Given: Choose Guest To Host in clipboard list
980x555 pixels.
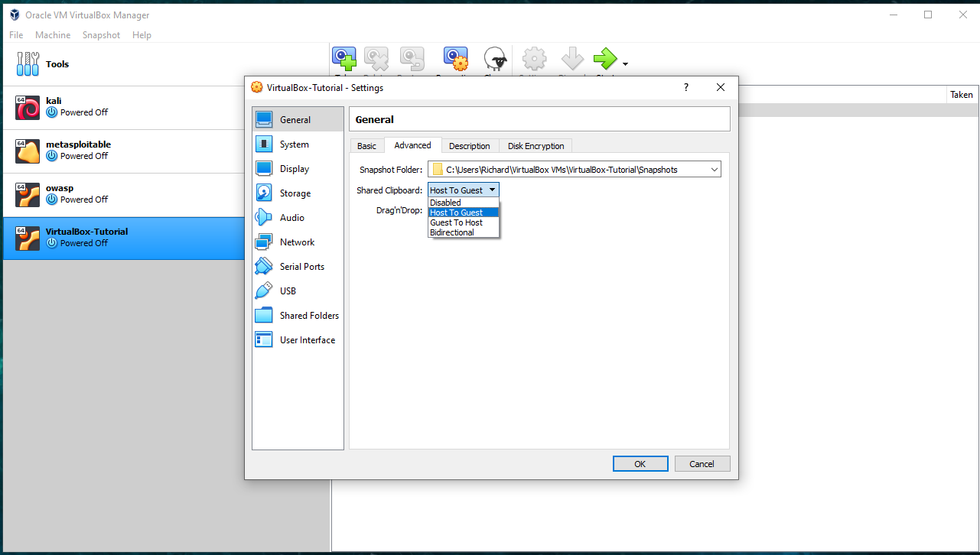Looking at the screenshot, I should point(464,222).
